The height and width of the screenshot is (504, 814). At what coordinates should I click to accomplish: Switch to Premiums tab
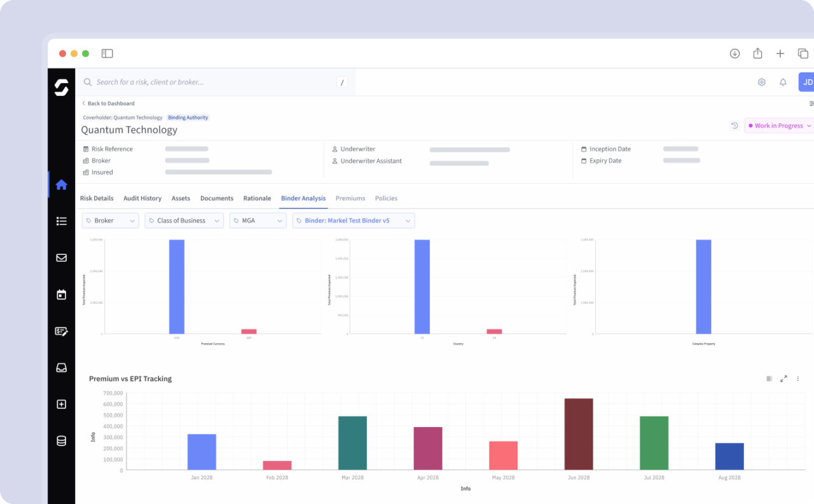(350, 198)
